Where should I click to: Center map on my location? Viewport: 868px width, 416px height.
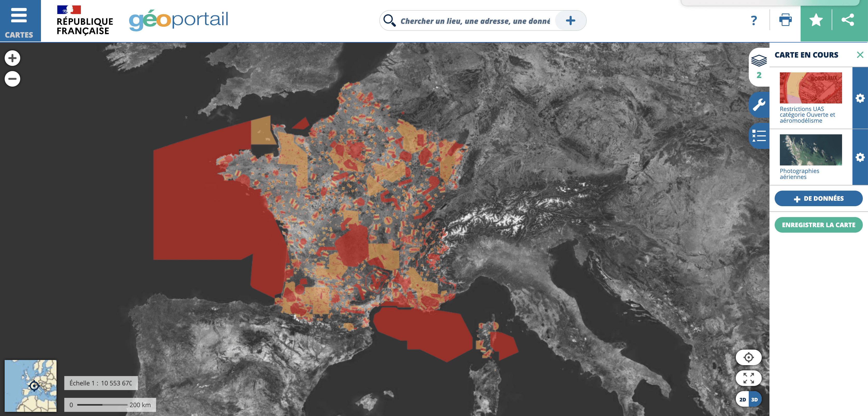coord(748,357)
